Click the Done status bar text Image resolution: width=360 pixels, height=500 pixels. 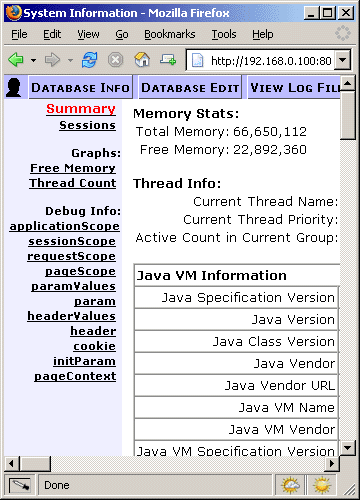[x=57, y=485]
